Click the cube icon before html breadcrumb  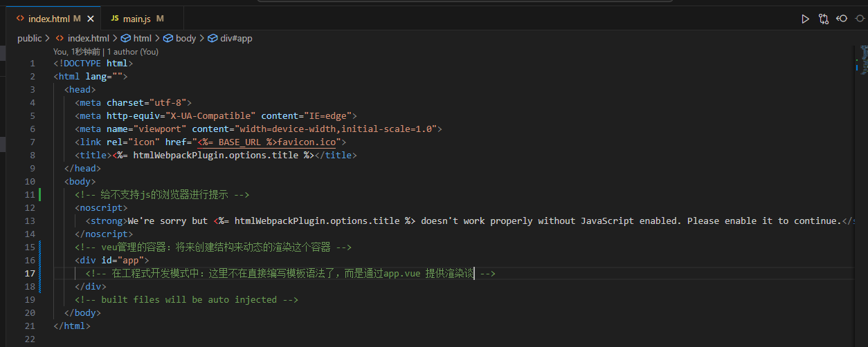pyautogui.click(x=126, y=38)
